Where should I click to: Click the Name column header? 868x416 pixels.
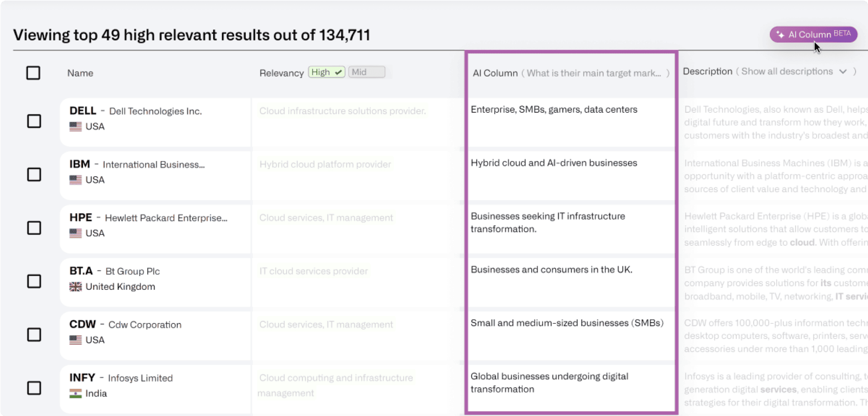80,73
